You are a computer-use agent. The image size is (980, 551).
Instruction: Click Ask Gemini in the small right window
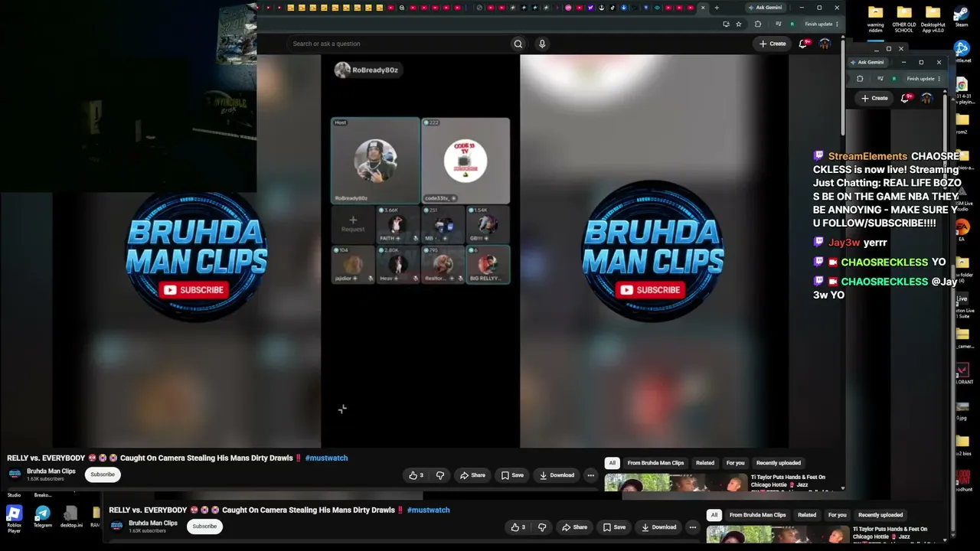(x=867, y=62)
